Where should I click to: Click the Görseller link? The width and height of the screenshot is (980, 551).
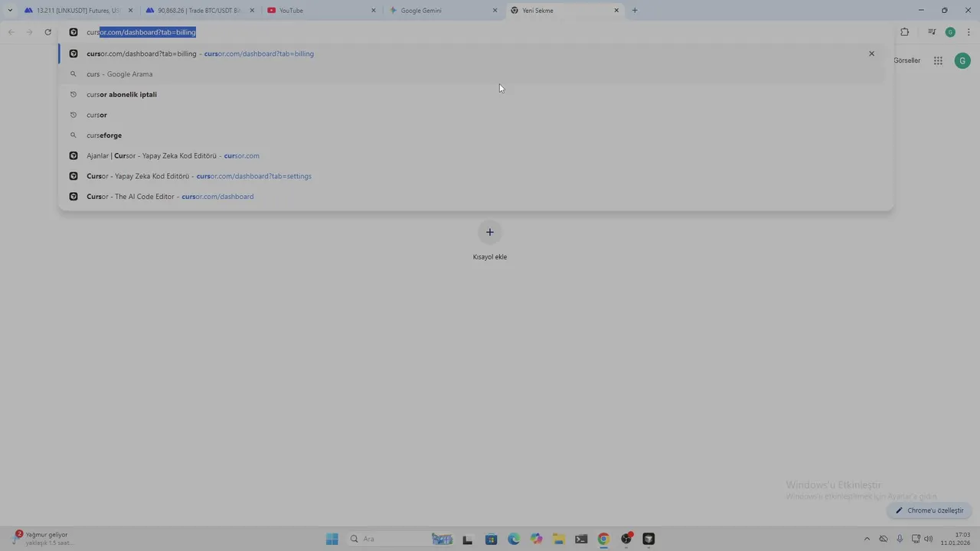pyautogui.click(x=907, y=60)
